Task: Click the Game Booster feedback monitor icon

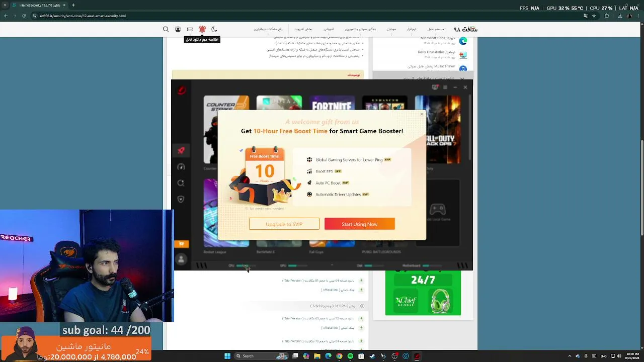Action: coord(435,87)
